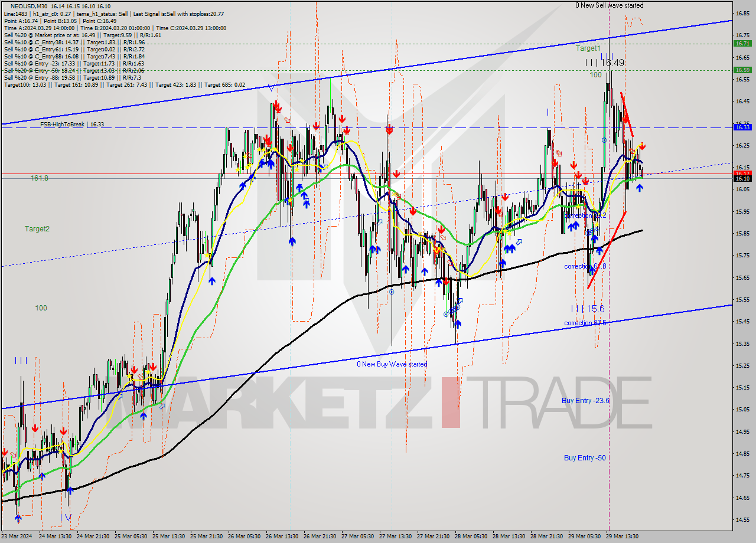Click 14.55 on the price axis

point(742,519)
